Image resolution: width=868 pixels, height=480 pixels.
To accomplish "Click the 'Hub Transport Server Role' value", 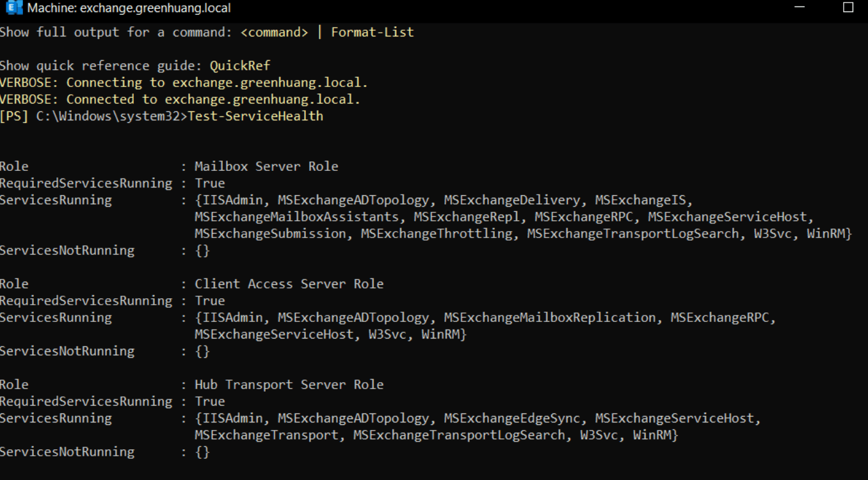I will tap(289, 385).
